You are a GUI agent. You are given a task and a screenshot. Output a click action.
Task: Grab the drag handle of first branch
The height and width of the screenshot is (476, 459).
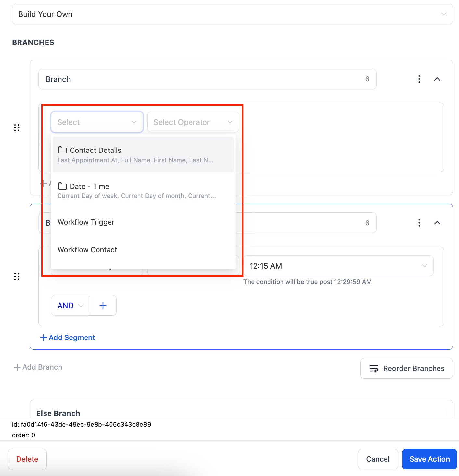(17, 127)
